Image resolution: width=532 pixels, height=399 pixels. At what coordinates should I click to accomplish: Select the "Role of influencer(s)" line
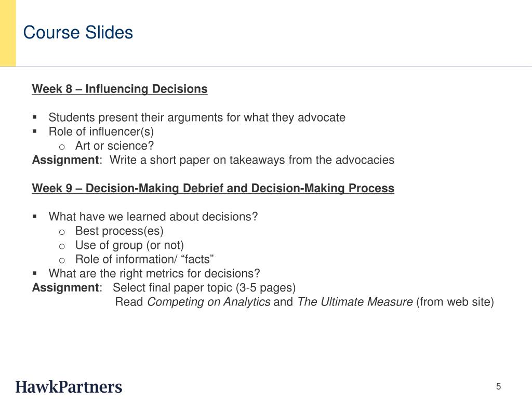tap(101, 131)
